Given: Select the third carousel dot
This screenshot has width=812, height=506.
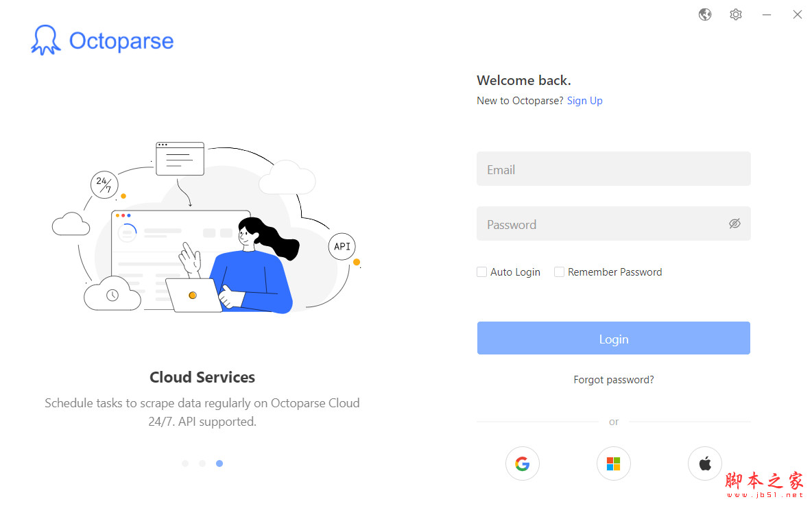Looking at the screenshot, I should click(219, 463).
